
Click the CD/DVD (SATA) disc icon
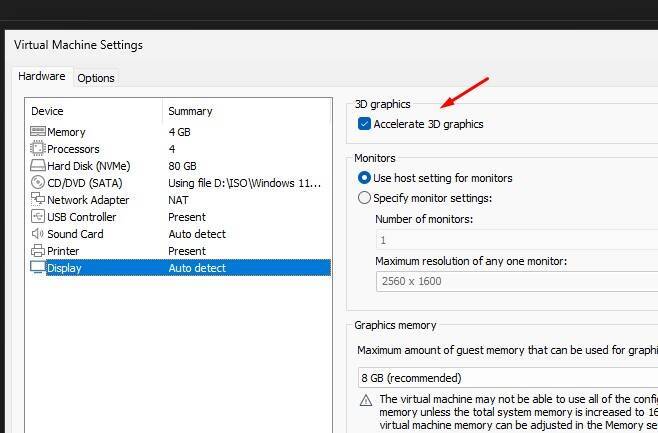(38, 183)
